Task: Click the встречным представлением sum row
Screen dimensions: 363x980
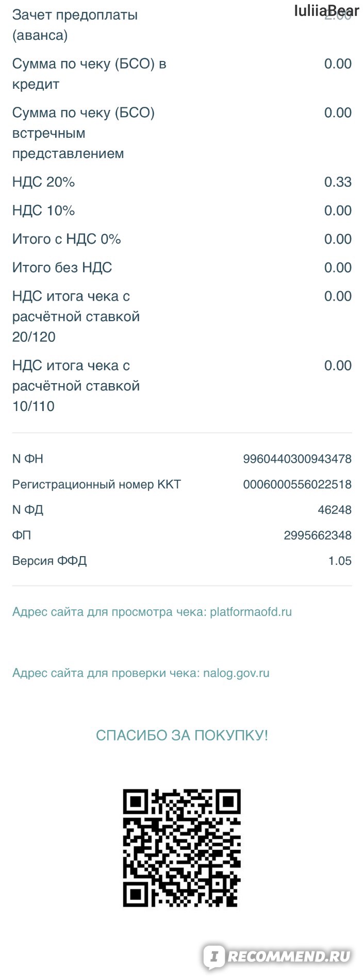Action: (181, 133)
